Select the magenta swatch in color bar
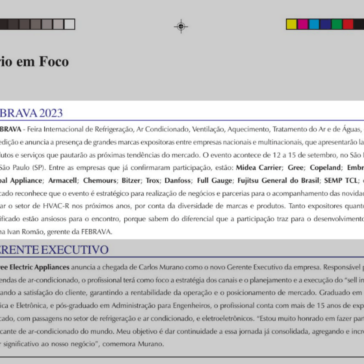The height and width of the screenshot is (364, 364). click(303, 24)
